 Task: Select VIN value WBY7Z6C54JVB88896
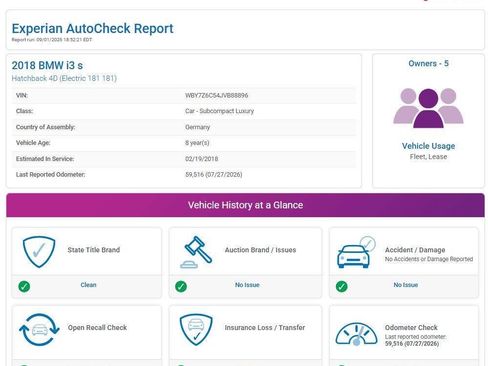(217, 95)
